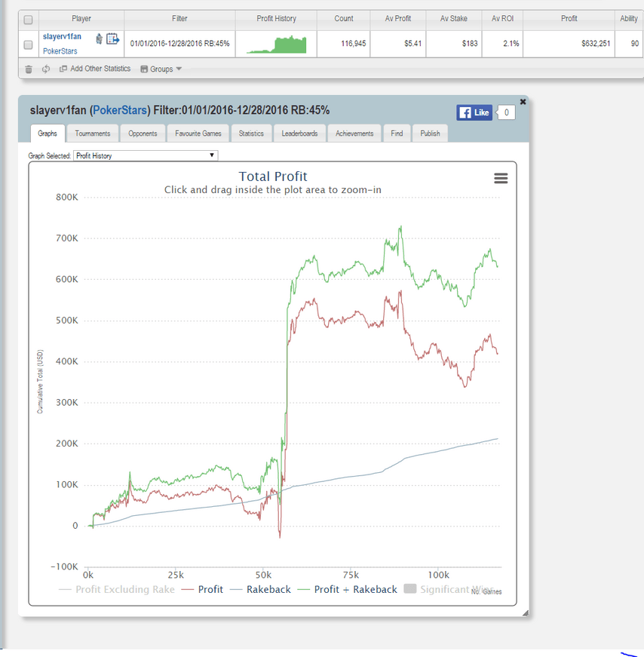Viewport: 644px width, 657px height.
Task: Click the Facebook Like button
Action: (x=474, y=112)
